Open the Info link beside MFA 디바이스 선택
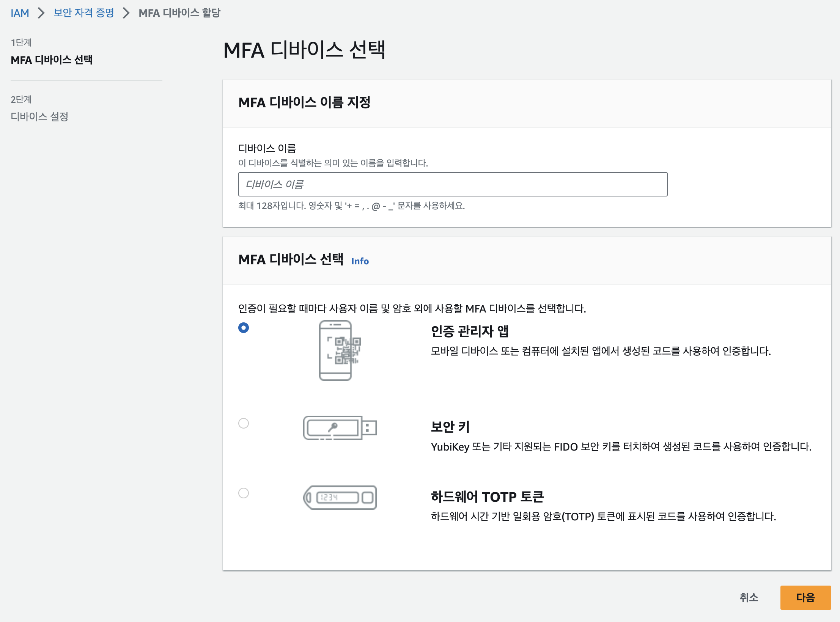Screen dimensions: 840x622 360,261
